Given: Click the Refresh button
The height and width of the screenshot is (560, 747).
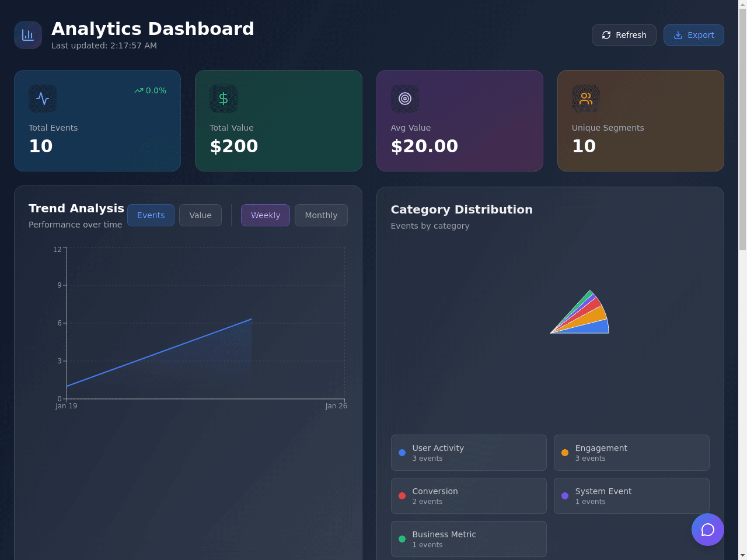Looking at the screenshot, I should (624, 35).
